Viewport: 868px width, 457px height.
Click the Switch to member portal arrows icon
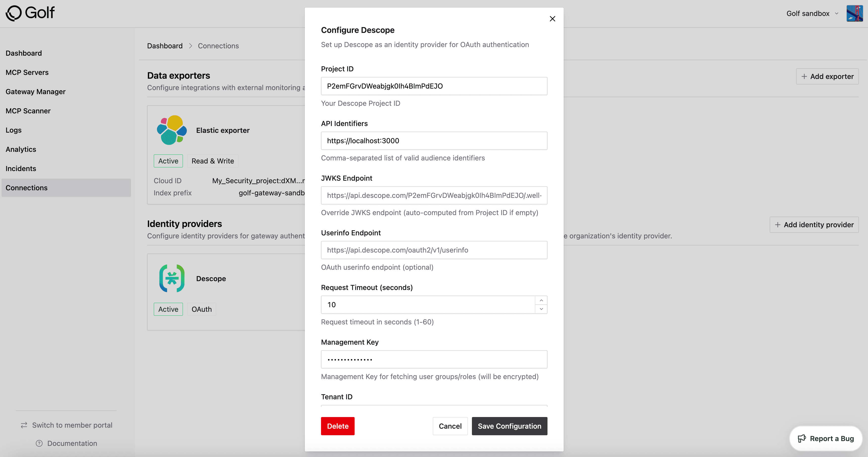point(24,425)
